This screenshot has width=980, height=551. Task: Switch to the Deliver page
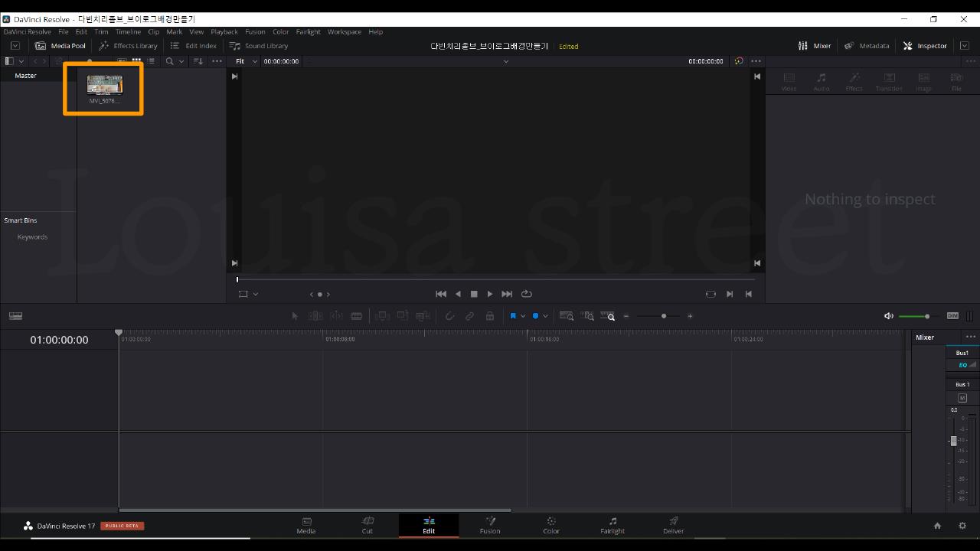[x=674, y=525]
